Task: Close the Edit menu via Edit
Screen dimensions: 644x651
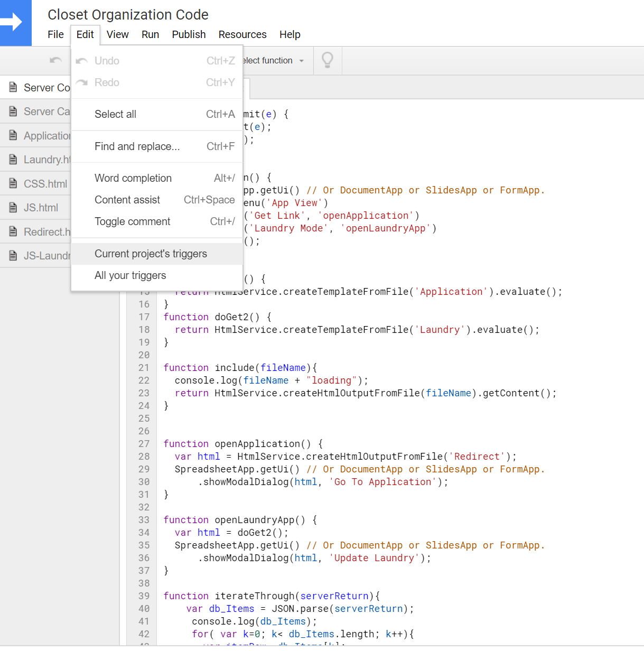Action: click(x=85, y=34)
